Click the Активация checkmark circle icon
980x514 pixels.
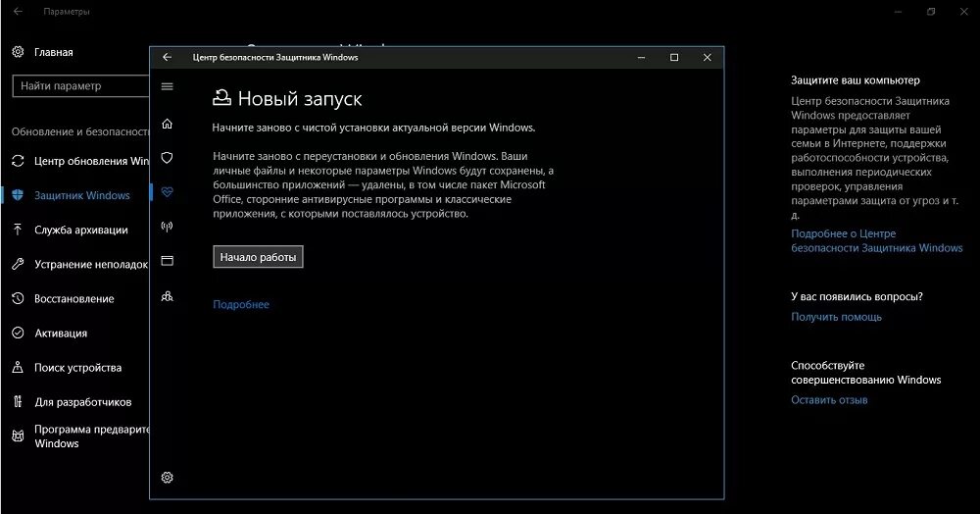(18, 333)
